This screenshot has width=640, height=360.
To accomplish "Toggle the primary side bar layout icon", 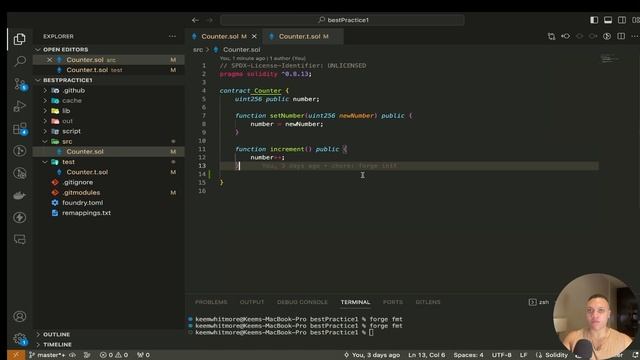I will pos(594,20).
